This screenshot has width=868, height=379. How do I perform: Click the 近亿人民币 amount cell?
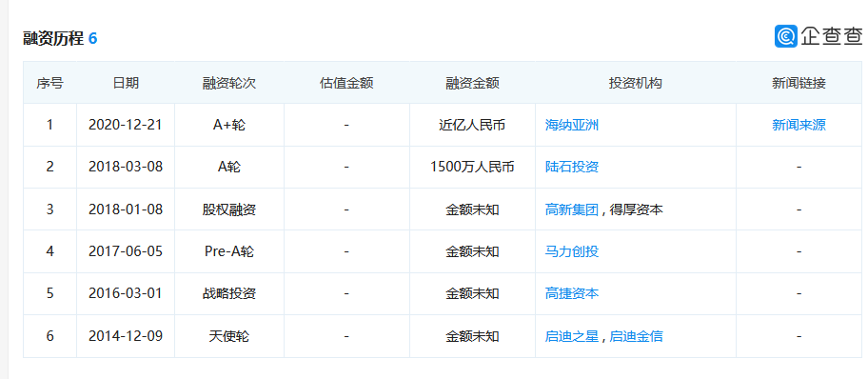[x=472, y=126]
